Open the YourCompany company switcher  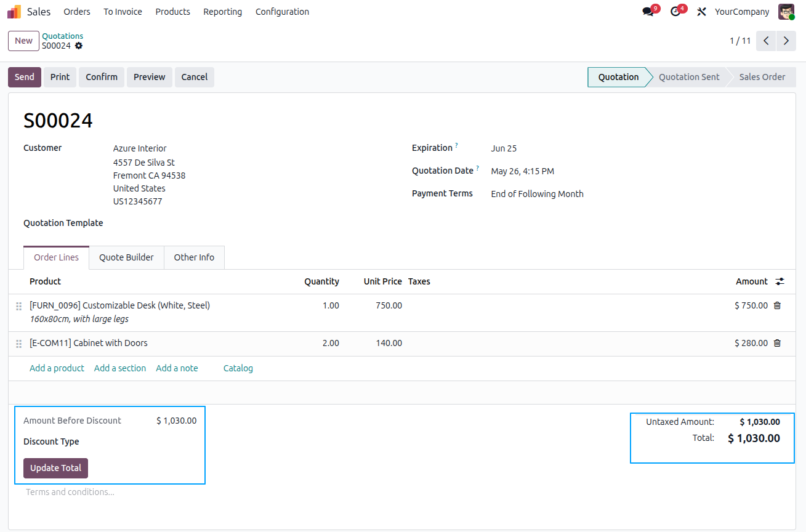(742, 12)
